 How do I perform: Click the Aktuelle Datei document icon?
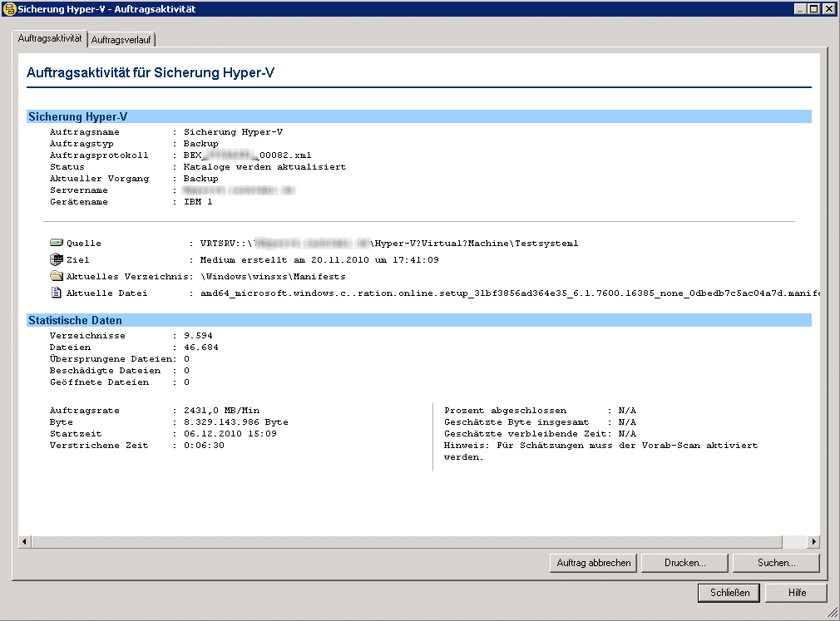pyautogui.click(x=57, y=293)
